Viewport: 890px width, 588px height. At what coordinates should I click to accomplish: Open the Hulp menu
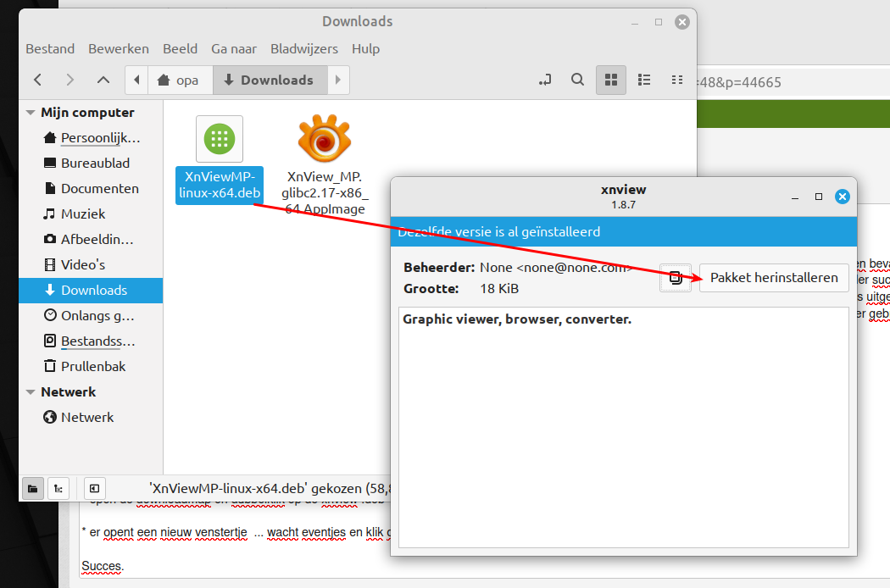click(x=365, y=49)
